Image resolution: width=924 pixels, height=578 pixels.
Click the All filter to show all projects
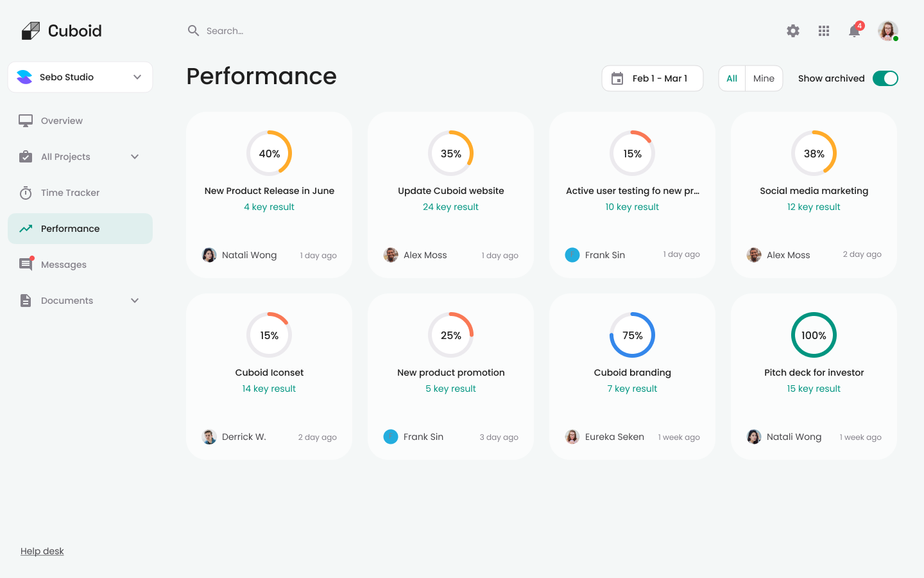732,78
